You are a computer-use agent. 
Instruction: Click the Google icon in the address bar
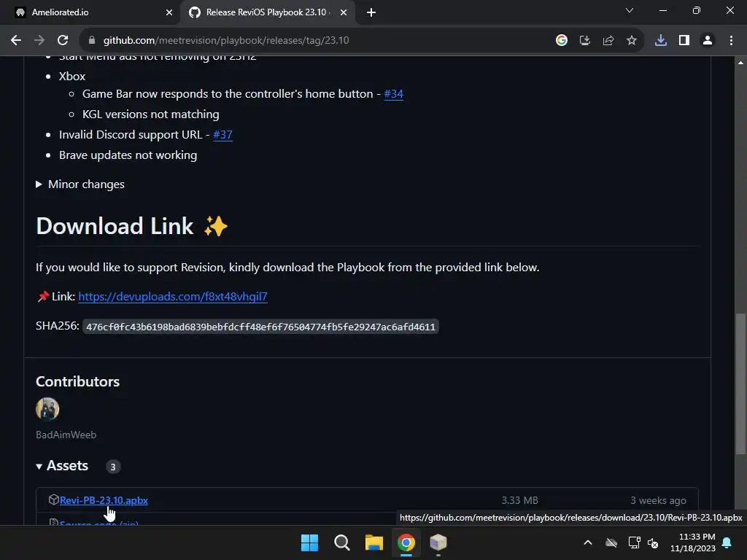point(562,41)
